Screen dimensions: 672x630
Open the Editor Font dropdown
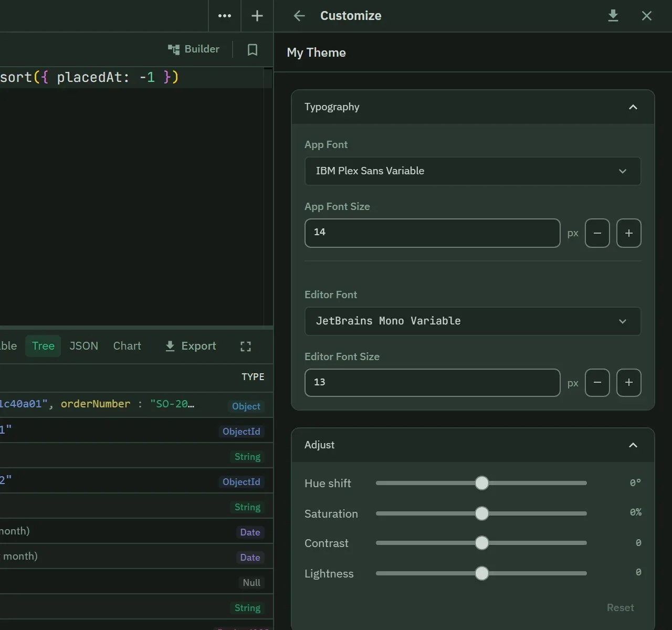coord(472,321)
